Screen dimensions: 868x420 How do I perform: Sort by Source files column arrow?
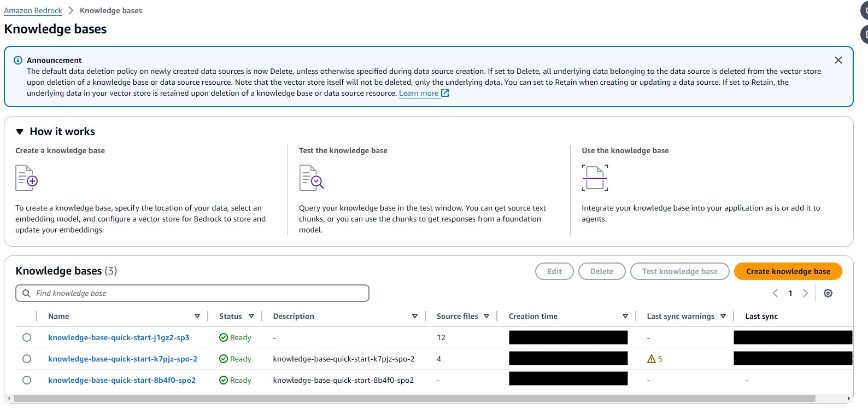(486, 316)
